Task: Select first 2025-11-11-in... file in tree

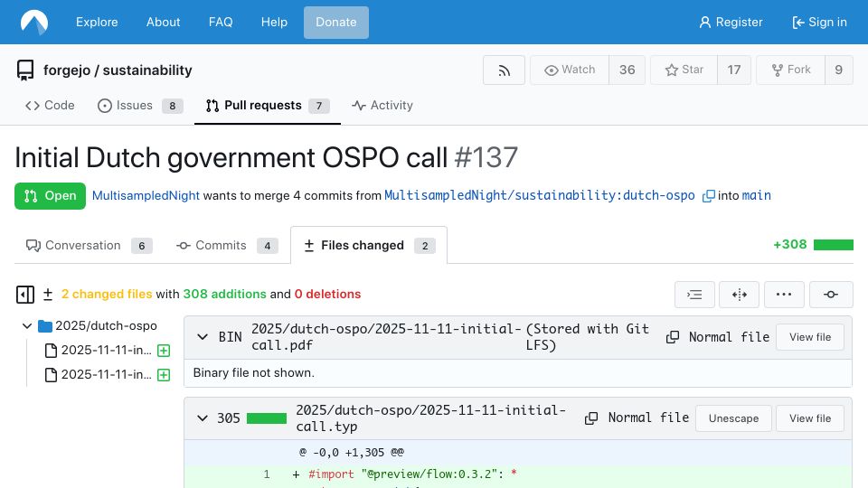Action: 99,351
